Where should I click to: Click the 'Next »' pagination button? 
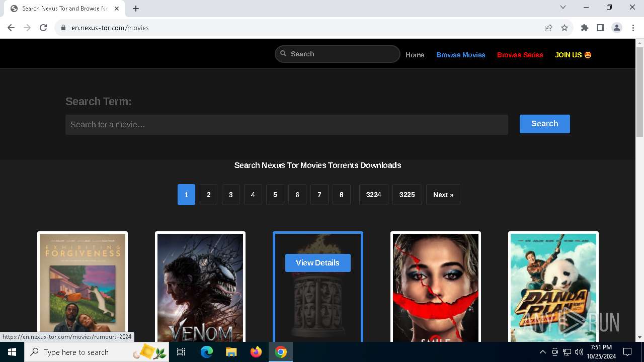[x=443, y=195]
